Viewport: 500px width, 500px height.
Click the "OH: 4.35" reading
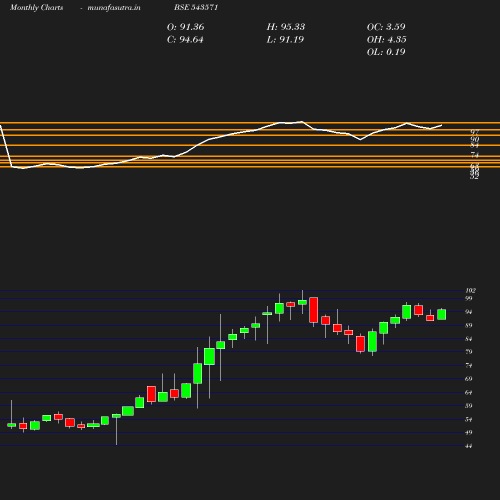[386, 40]
